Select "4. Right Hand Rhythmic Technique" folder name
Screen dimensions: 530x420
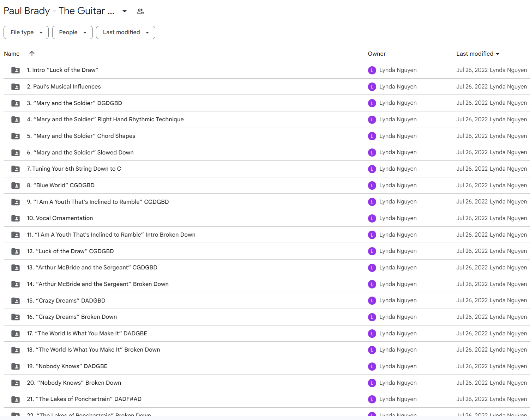click(x=105, y=120)
